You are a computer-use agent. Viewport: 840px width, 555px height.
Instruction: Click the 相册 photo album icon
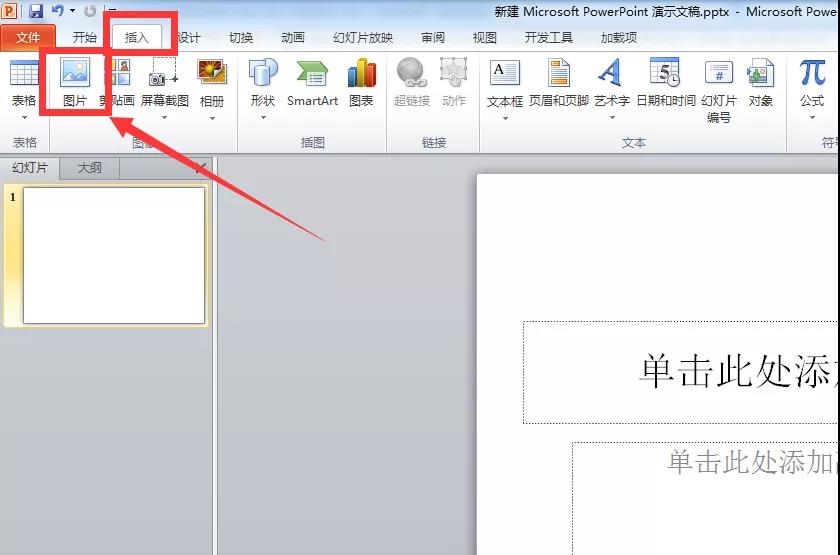tap(212, 73)
